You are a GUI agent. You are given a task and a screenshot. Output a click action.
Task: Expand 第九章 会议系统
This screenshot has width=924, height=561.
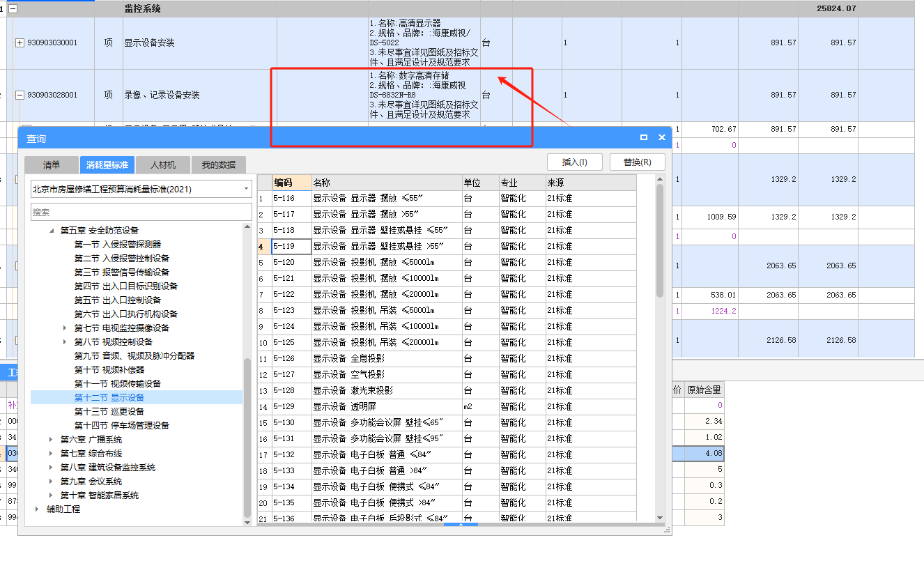pyautogui.click(x=52, y=482)
